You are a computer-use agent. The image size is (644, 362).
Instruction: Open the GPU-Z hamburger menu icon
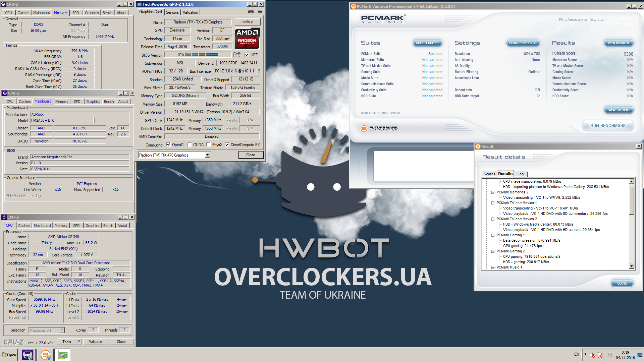pyautogui.click(x=260, y=12)
